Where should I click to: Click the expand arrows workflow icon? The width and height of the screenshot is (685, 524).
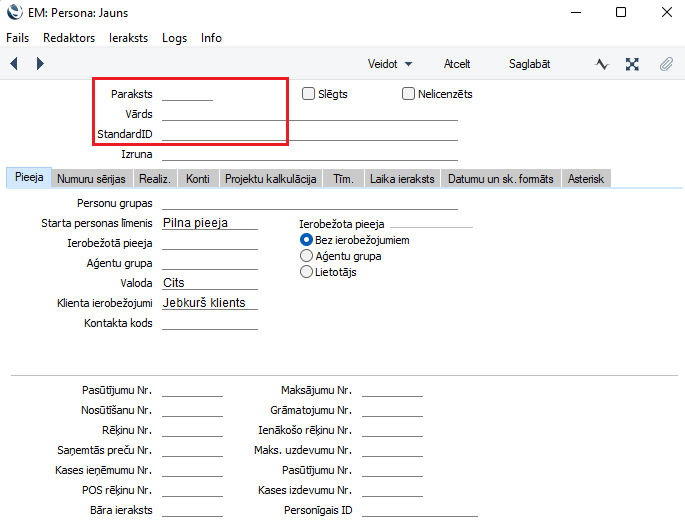point(632,63)
